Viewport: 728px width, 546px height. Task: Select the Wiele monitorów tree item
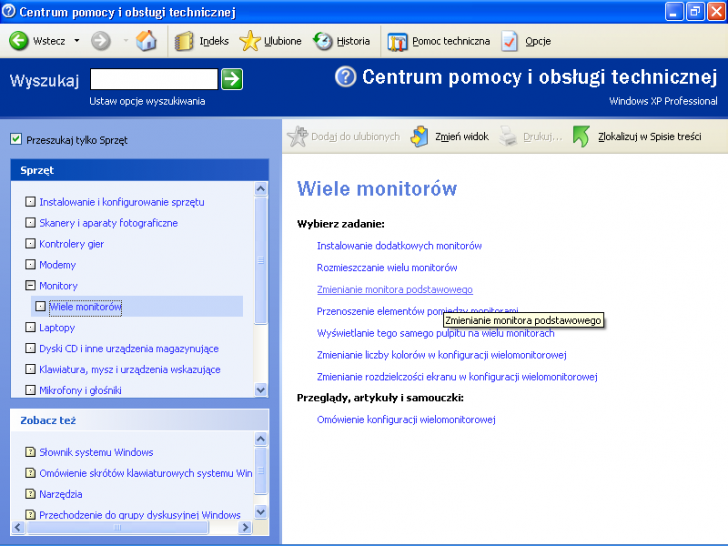85,307
